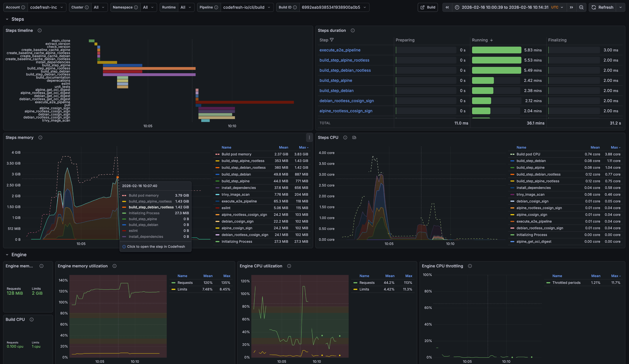Click the Steps timeline info icon

[40, 30]
